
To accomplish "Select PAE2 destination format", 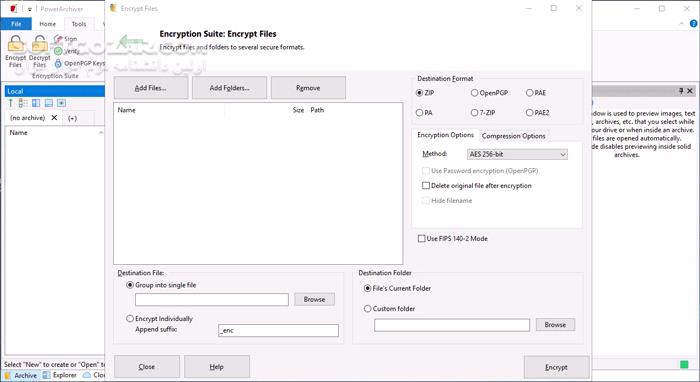I will coord(529,113).
